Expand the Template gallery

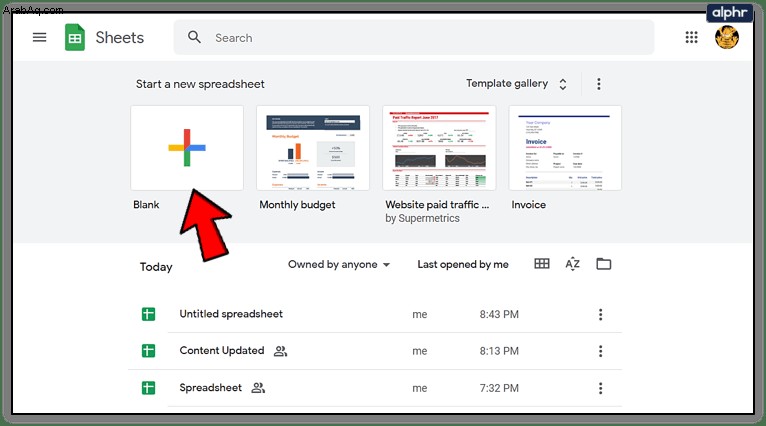pos(517,84)
